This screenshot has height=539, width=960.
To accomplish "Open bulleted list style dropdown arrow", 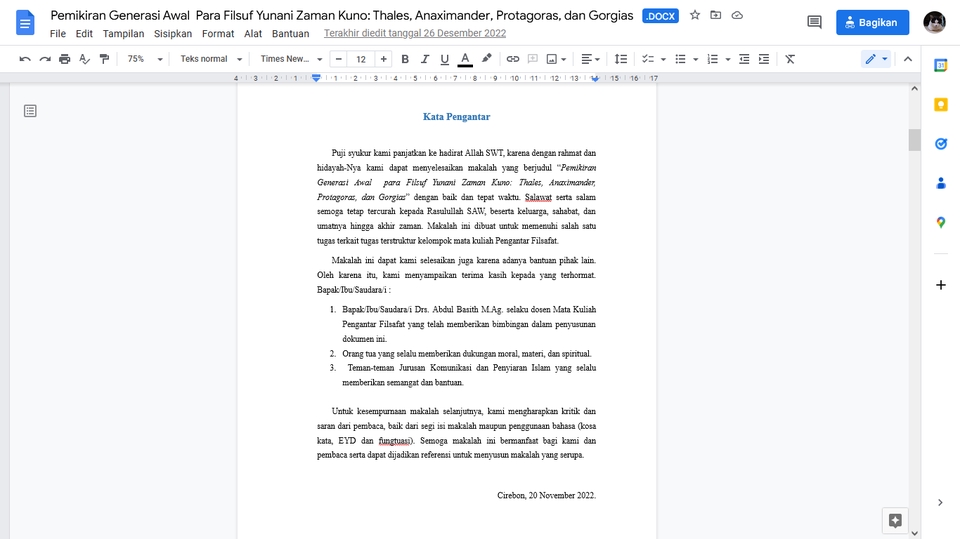I will [696, 59].
